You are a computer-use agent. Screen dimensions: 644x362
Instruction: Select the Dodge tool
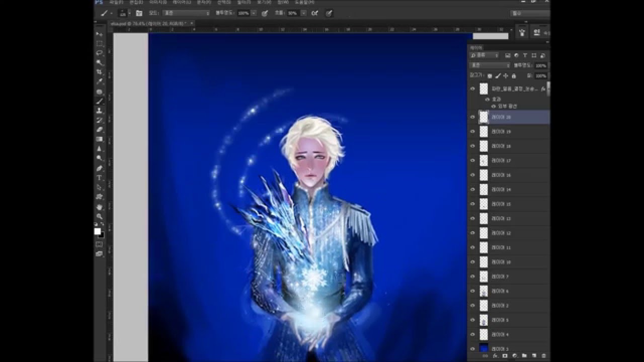pos(99,159)
